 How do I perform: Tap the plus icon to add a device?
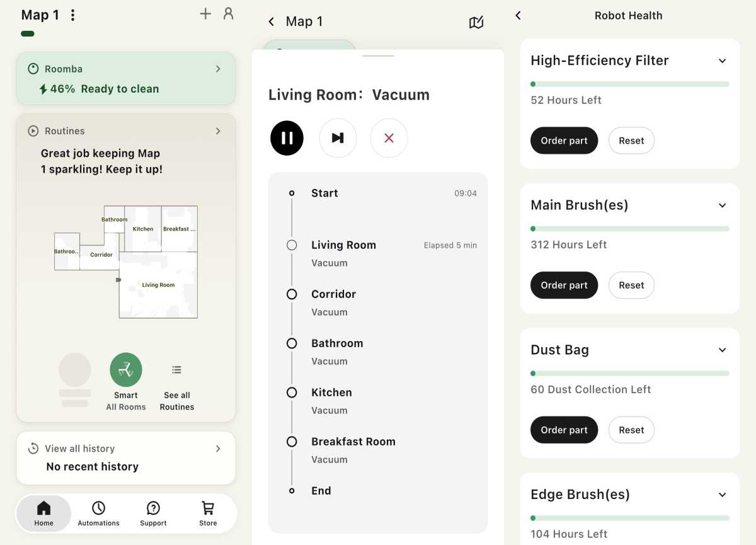205,14
